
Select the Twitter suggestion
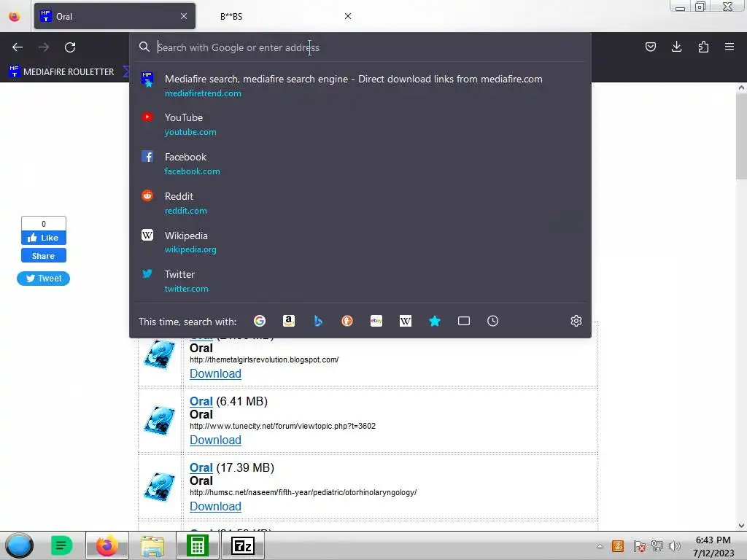(360, 281)
